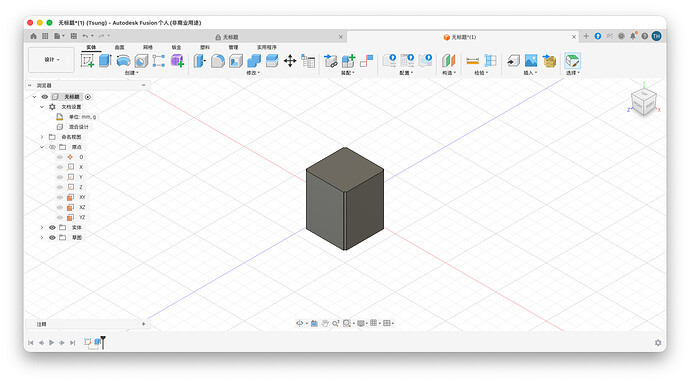Click the New Component icon with green plus

[349, 60]
